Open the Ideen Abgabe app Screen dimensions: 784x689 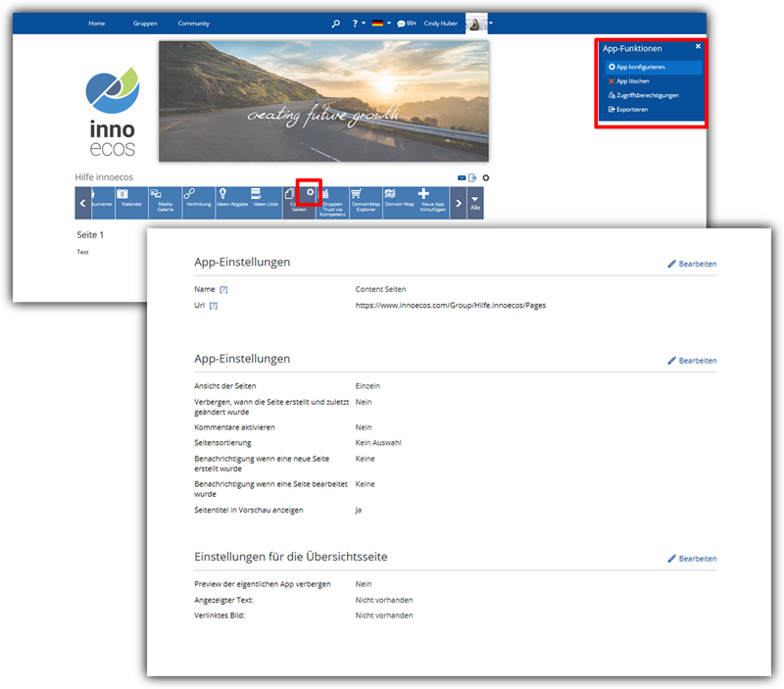point(231,201)
